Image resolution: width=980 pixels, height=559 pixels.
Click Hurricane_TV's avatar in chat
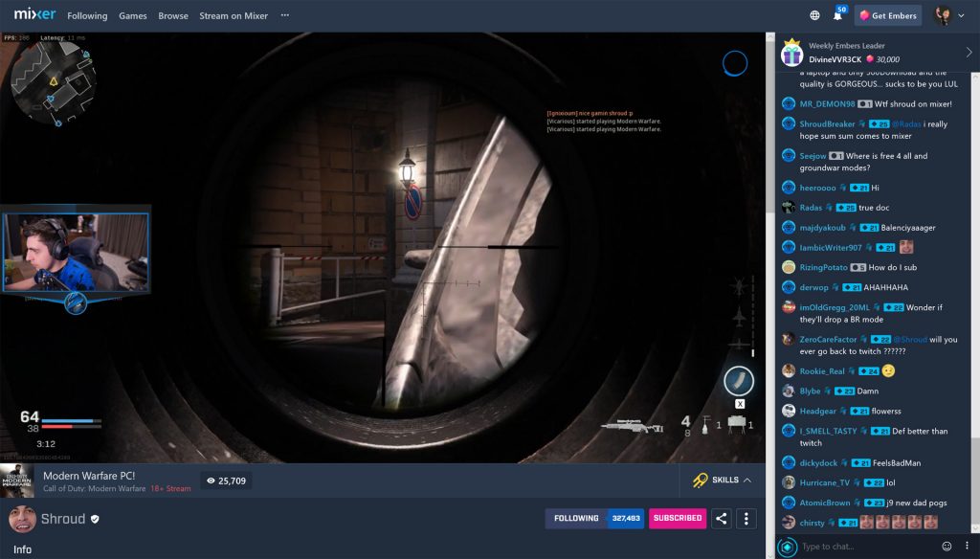(789, 482)
